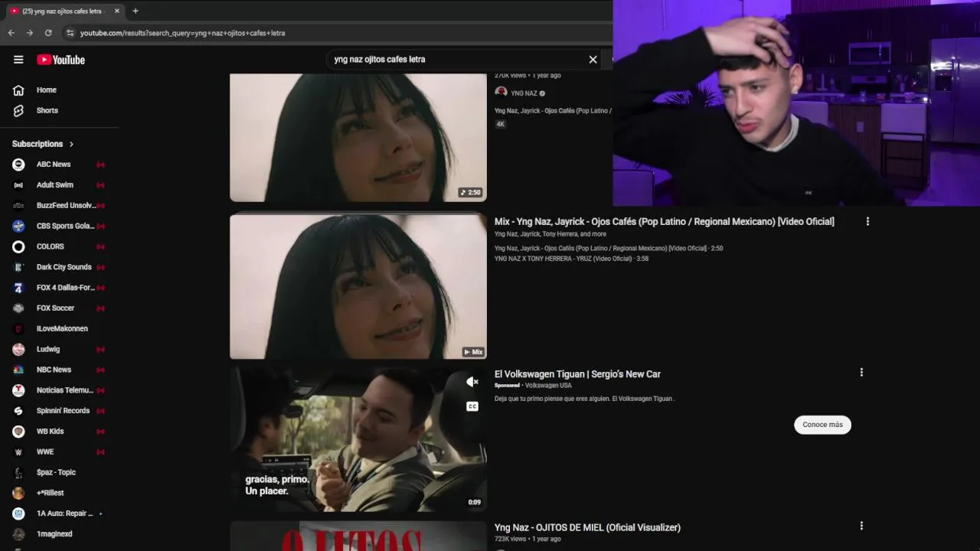Open more options for Mix result

click(867, 222)
